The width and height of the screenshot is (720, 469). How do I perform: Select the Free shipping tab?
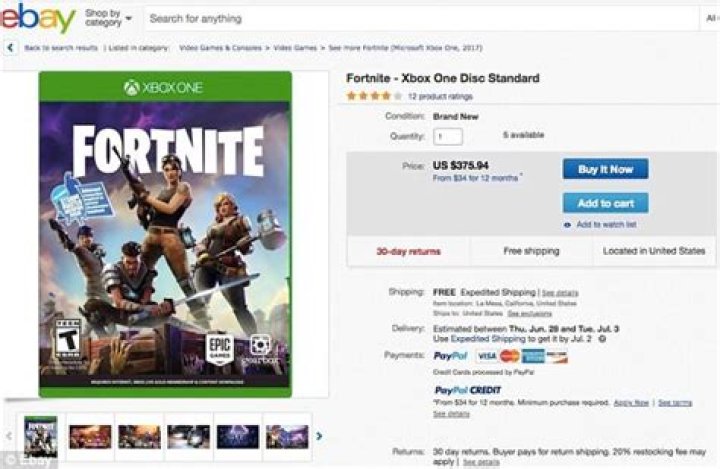click(x=530, y=251)
